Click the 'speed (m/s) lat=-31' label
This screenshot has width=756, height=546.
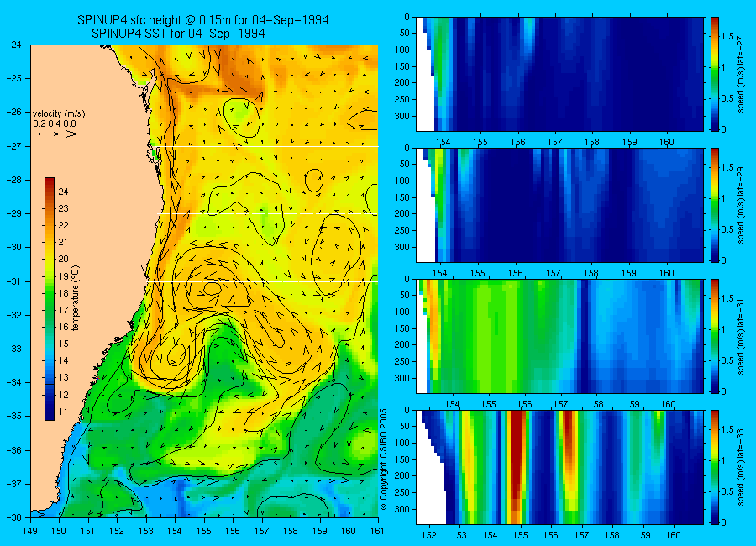click(742, 337)
